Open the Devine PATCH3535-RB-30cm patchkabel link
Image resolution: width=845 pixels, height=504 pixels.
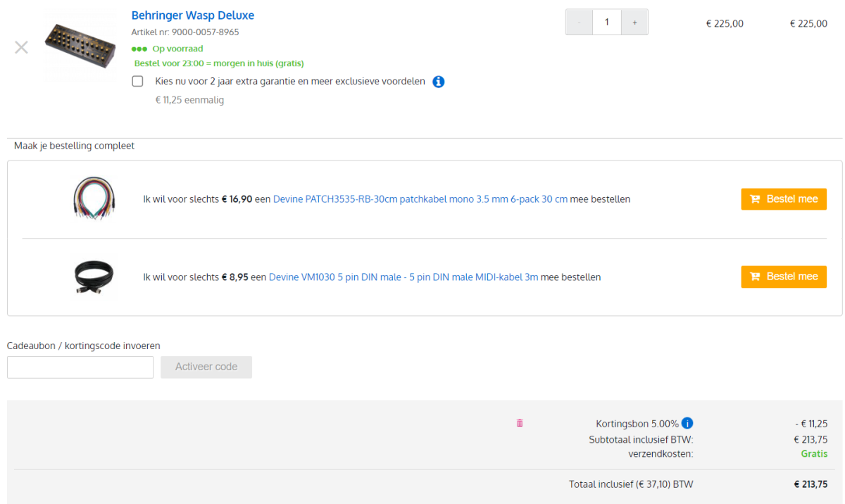[x=420, y=199]
